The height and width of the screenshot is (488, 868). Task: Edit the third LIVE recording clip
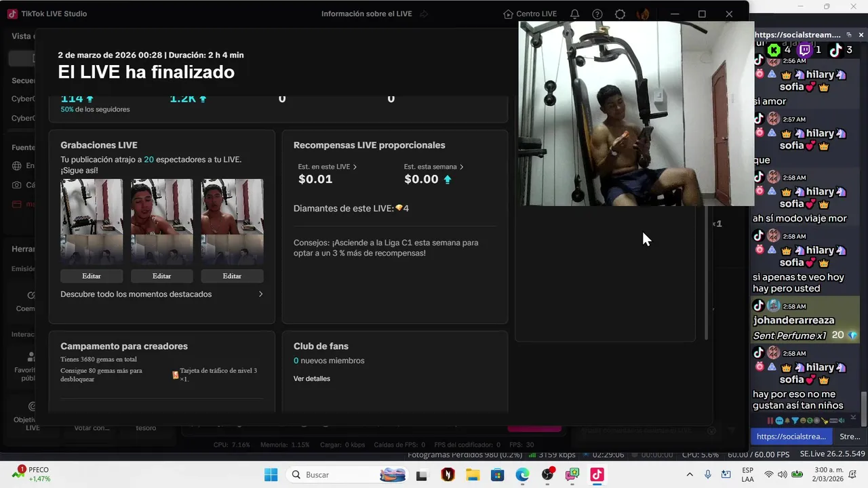[x=232, y=276]
